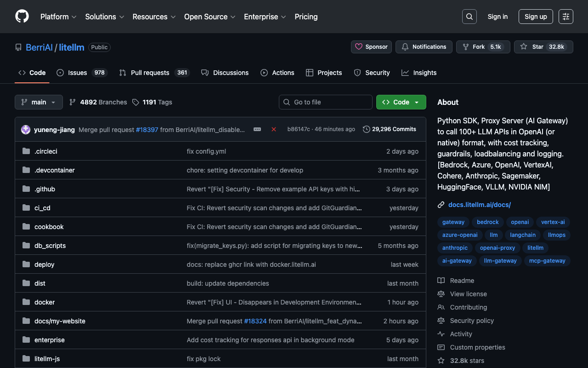Toggle Notifications for this repository
The height and width of the screenshot is (368, 588).
pyautogui.click(x=424, y=47)
